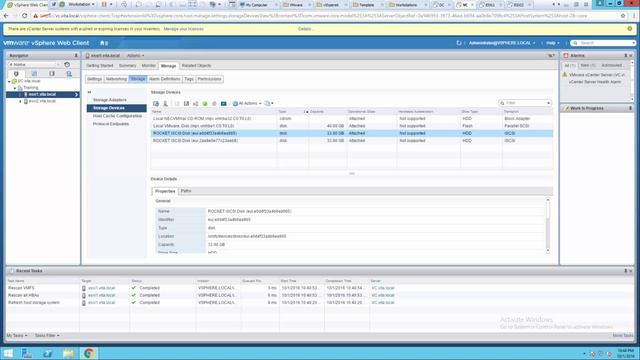
Task: Open the Networking sub-tab
Action: [116, 79]
